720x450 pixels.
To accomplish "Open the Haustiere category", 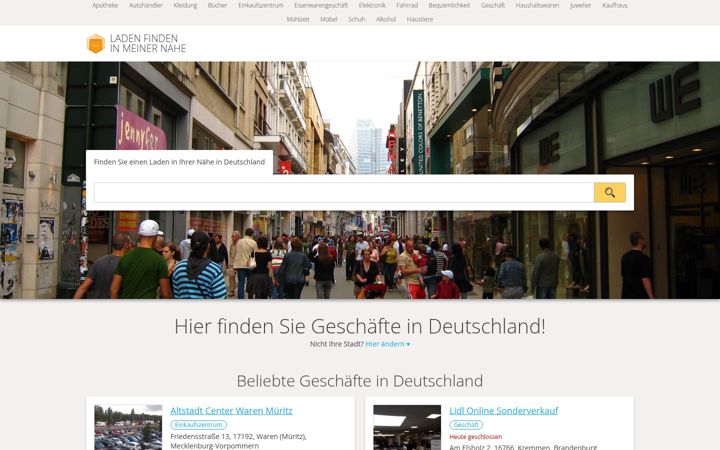I will click(420, 19).
